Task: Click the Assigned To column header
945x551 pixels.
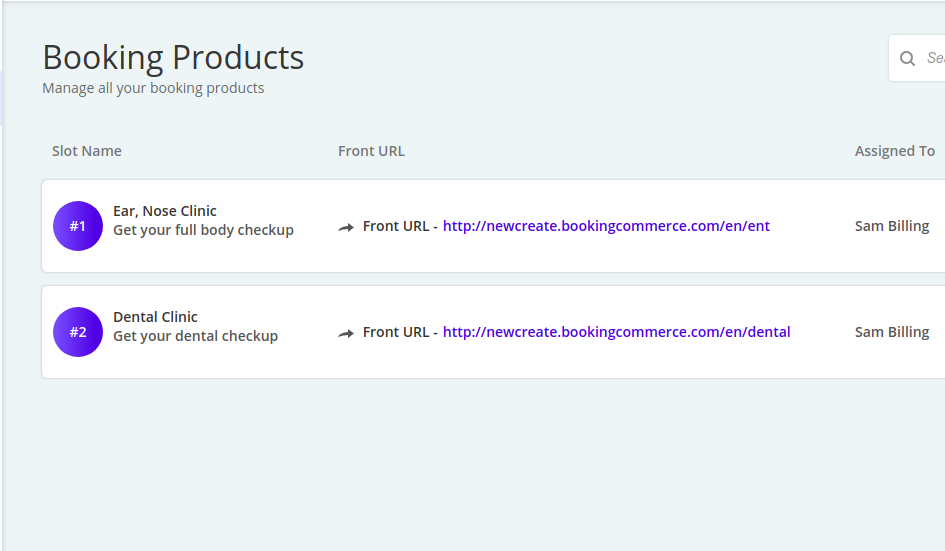Action: tap(894, 151)
